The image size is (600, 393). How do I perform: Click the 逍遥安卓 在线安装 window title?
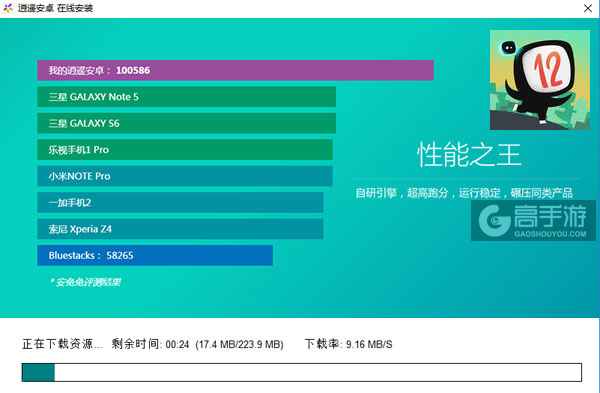55,8
